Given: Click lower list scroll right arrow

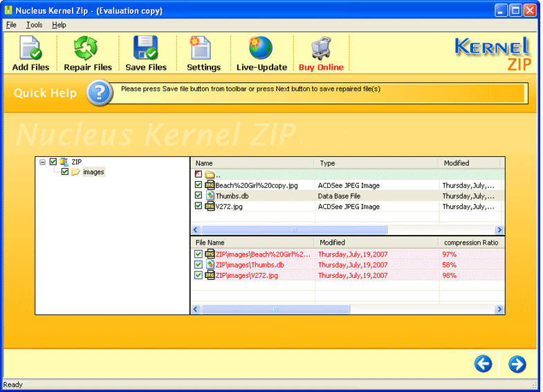Looking at the screenshot, I should click(x=499, y=309).
